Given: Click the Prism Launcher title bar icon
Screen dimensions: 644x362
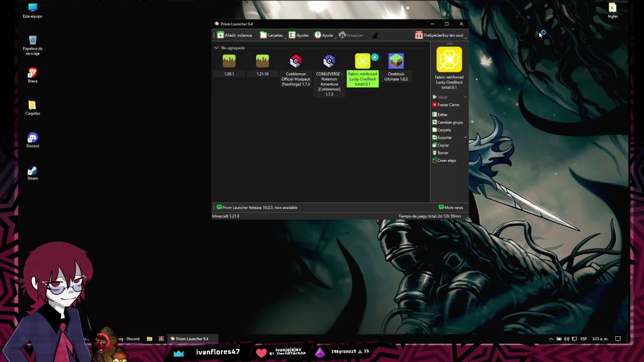Looking at the screenshot, I should pyautogui.click(x=217, y=24).
